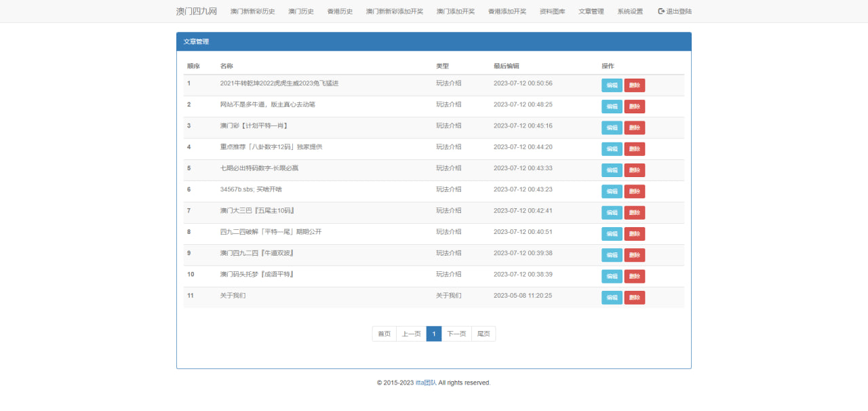Click the 名称 column header
The image size is (868, 411).
pos(226,66)
